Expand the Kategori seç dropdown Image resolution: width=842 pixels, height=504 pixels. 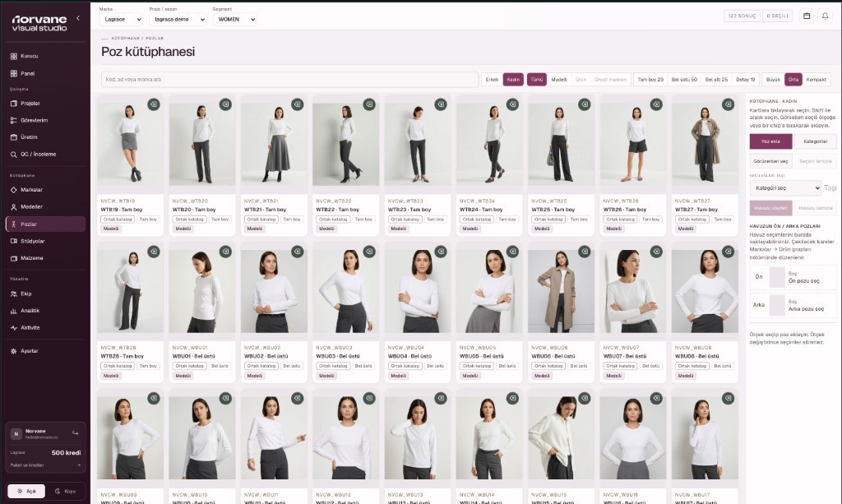point(785,187)
